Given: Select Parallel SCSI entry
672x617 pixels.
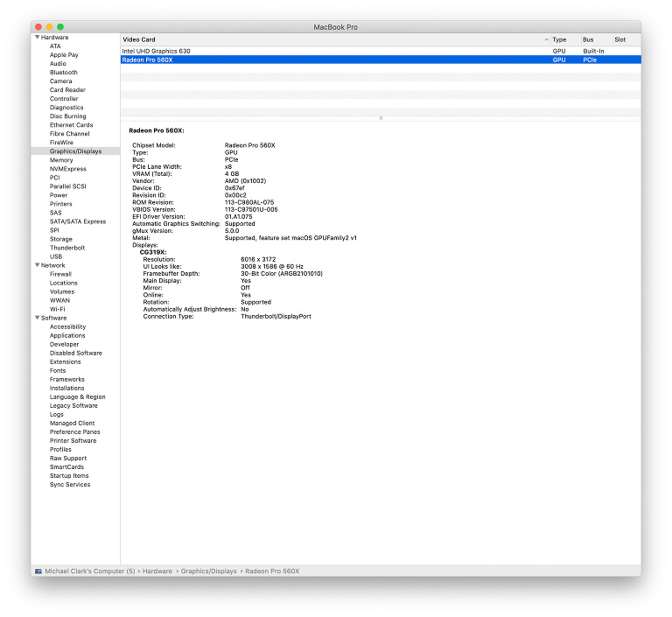Looking at the screenshot, I should [67, 186].
